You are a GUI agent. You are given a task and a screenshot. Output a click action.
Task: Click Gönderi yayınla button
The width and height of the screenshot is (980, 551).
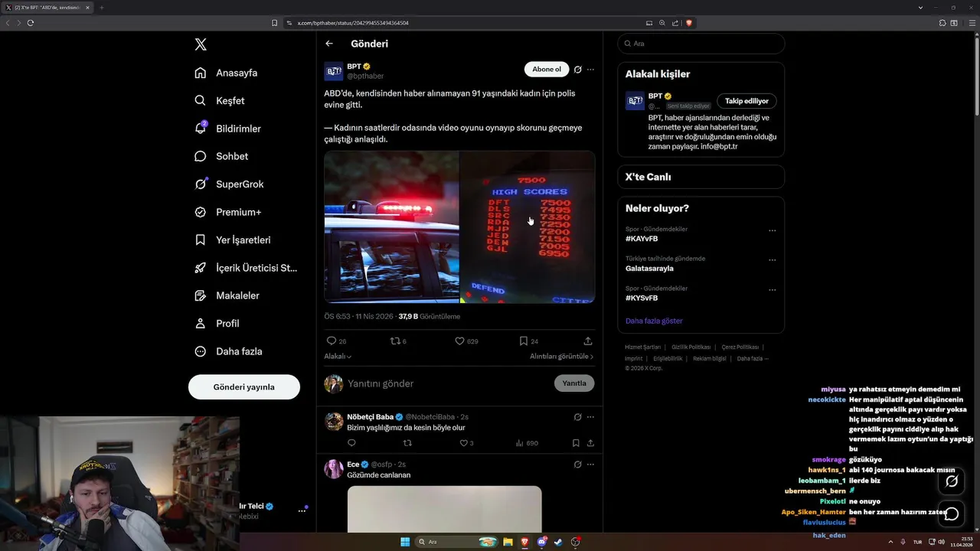tap(243, 386)
